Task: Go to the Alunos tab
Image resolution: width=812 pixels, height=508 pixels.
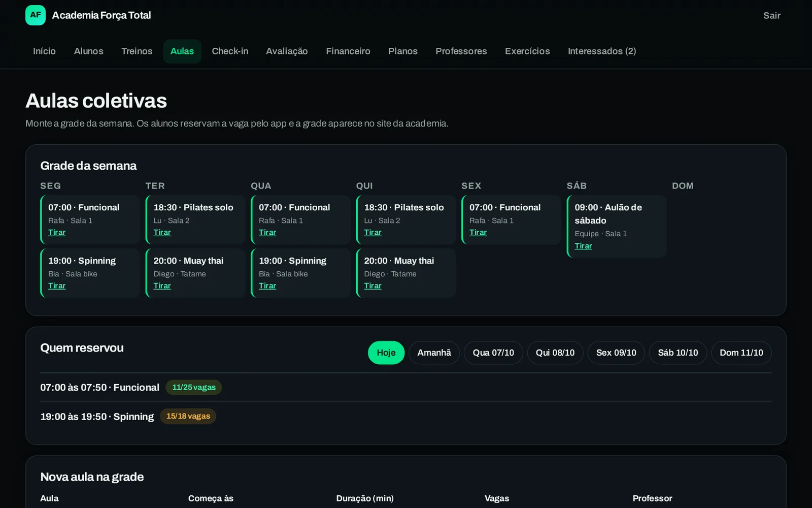Action: (89, 51)
